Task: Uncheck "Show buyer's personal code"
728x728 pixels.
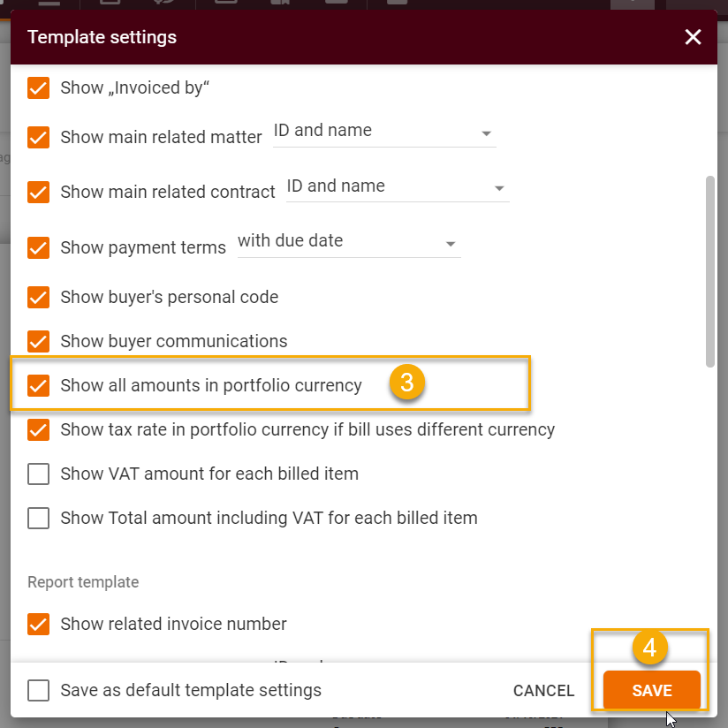Action: pos(38,298)
